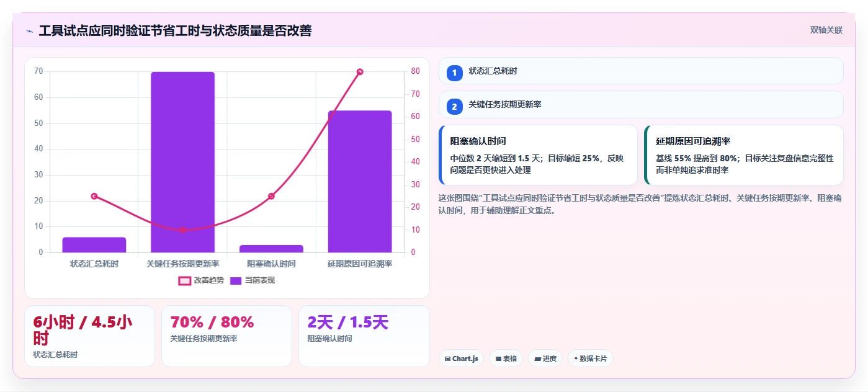Toggle the 当前表现 legend entry

pyautogui.click(x=252, y=280)
